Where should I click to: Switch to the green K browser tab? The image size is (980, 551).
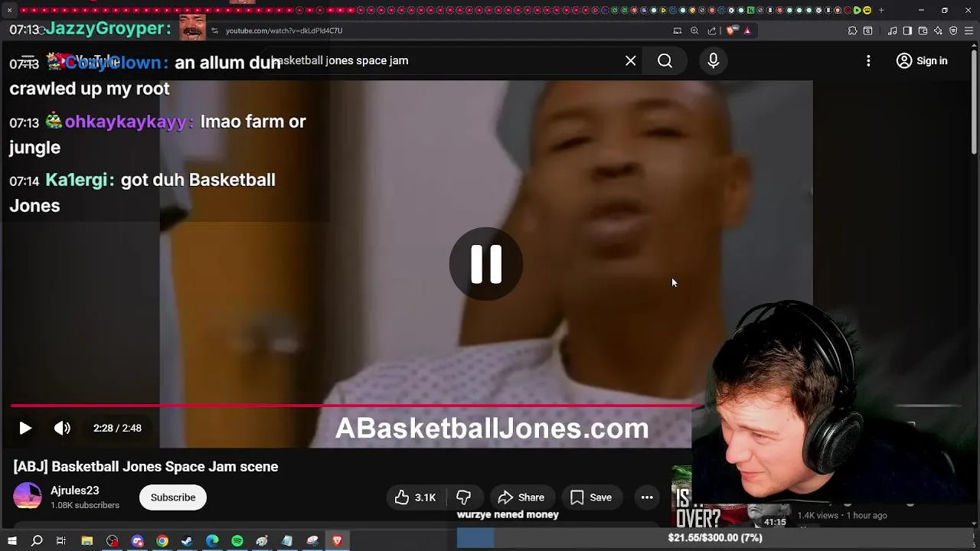[751, 10]
